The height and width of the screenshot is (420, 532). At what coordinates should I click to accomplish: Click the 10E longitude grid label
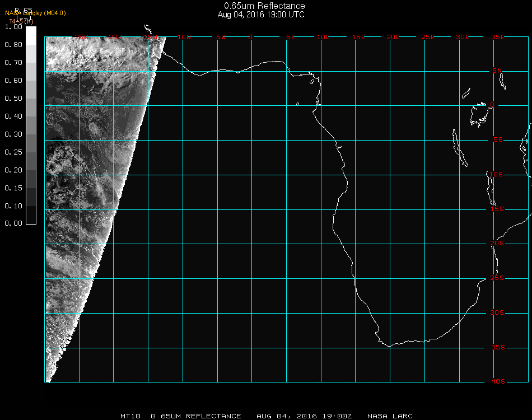pyautogui.click(x=324, y=37)
